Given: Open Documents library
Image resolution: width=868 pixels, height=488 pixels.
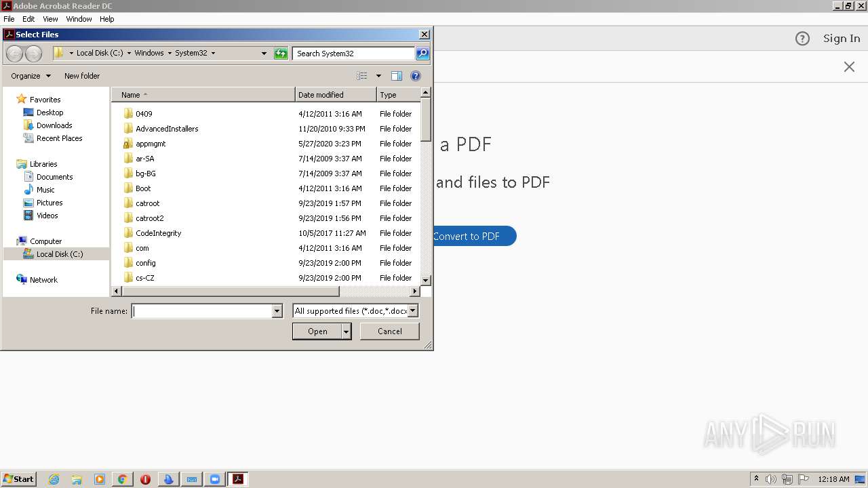Looking at the screenshot, I should pyautogui.click(x=54, y=177).
